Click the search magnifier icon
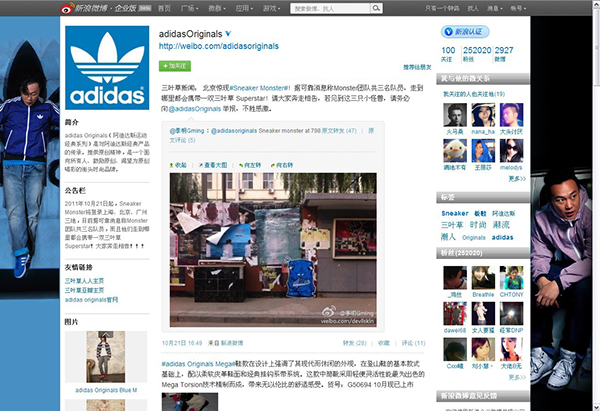The image size is (600, 411). click(376, 8)
